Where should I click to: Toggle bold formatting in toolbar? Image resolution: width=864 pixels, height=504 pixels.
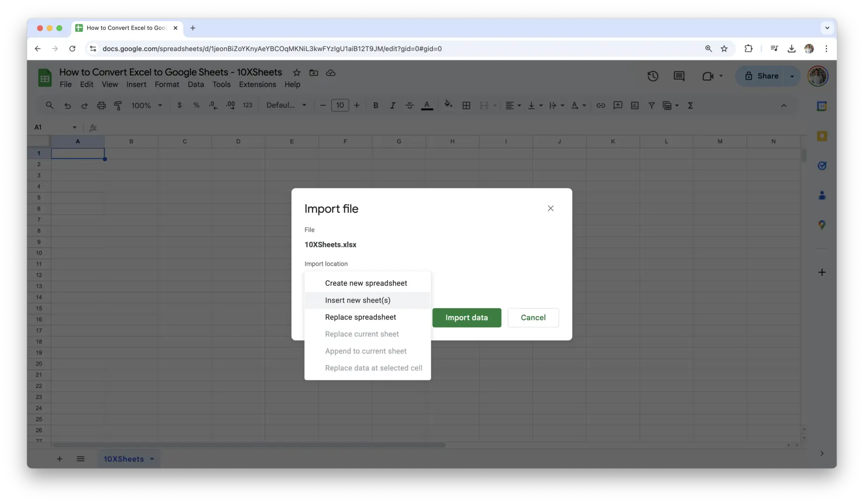point(375,105)
